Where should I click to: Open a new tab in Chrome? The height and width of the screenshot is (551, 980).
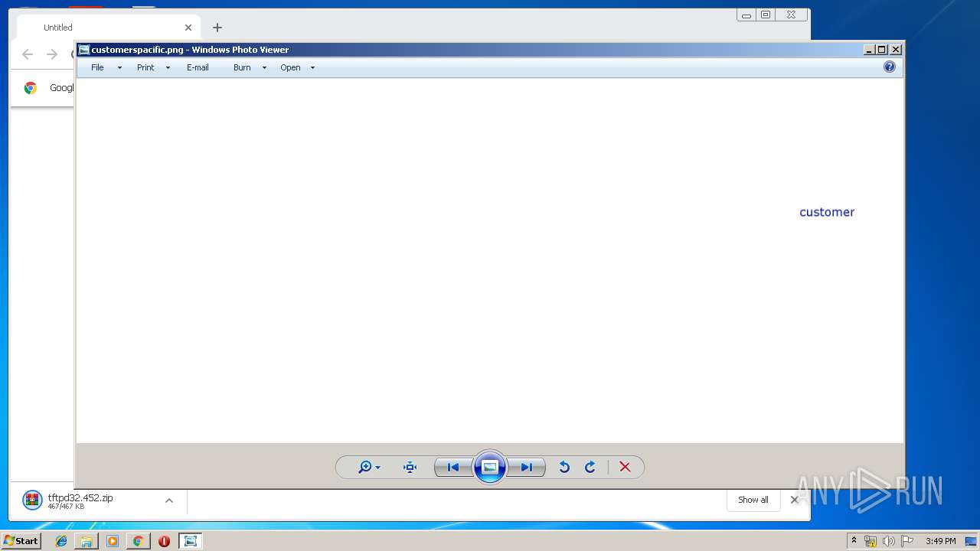217,28
